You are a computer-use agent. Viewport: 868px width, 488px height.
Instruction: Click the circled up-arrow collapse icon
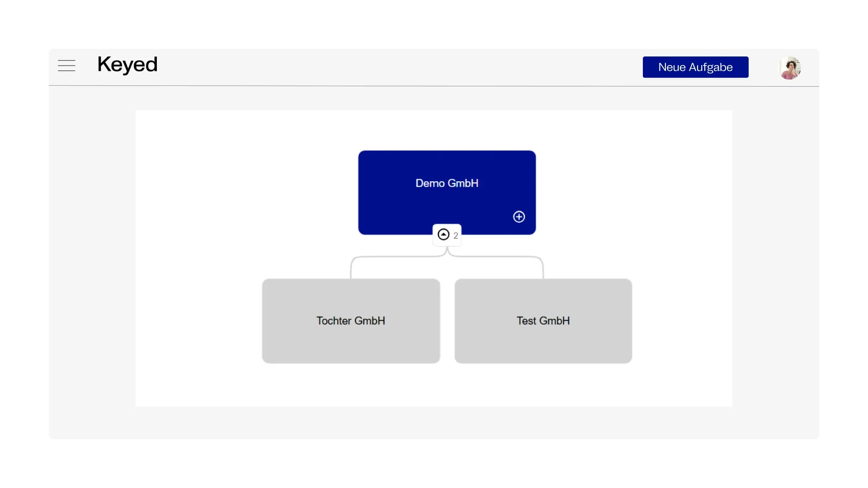[443, 235]
